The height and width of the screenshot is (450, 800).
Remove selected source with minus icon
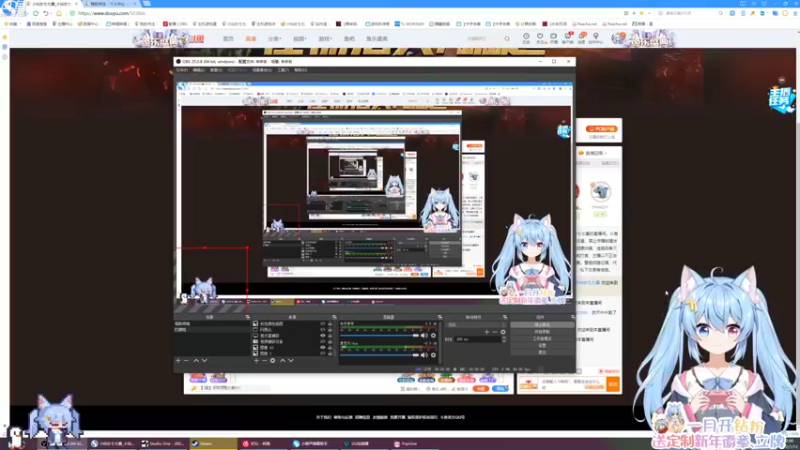pyautogui.click(x=264, y=361)
